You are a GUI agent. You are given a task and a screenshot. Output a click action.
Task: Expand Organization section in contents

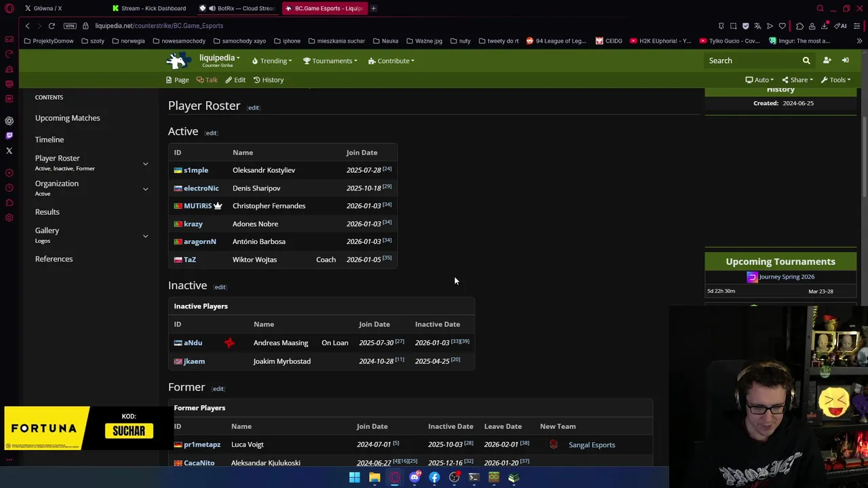[x=145, y=189]
